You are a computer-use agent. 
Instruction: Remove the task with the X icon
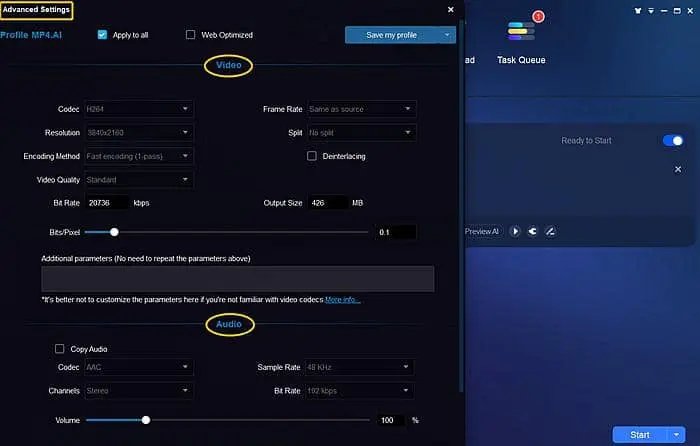point(678,169)
